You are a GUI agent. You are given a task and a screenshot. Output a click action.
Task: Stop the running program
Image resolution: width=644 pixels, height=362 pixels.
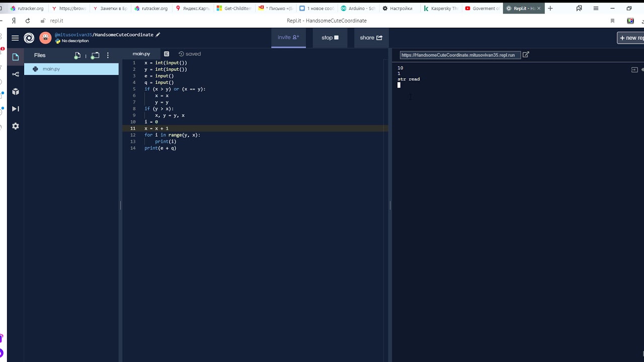click(x=330, y=38)
